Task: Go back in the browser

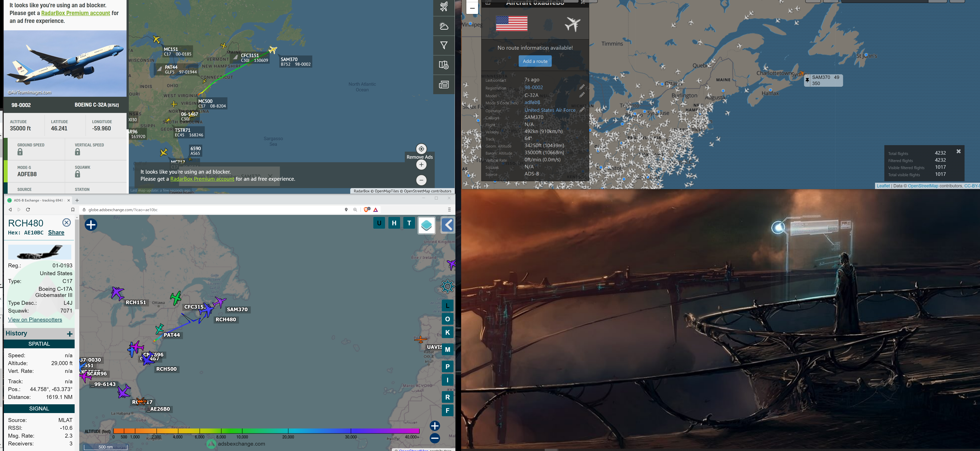Action: [x=10, y=209]
